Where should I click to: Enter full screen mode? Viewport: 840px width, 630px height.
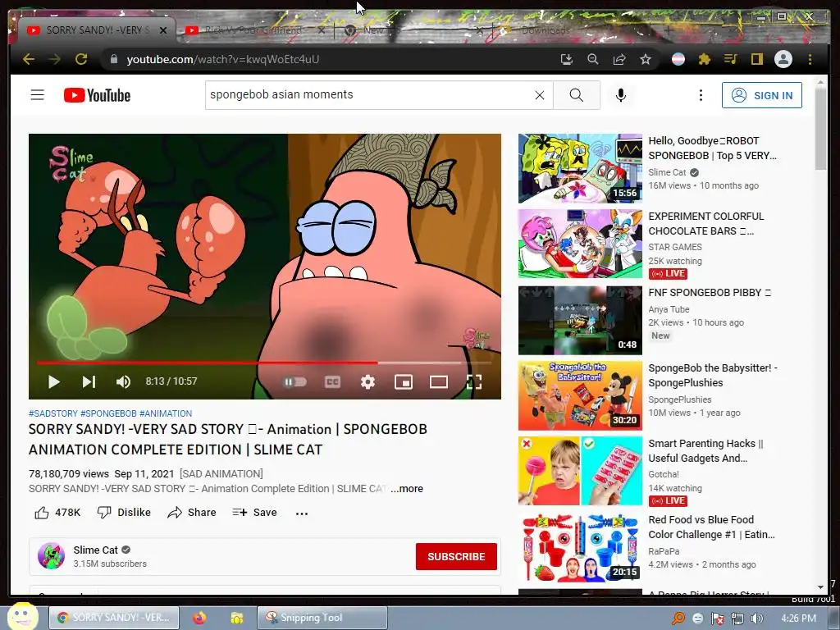tap(474, 381)
